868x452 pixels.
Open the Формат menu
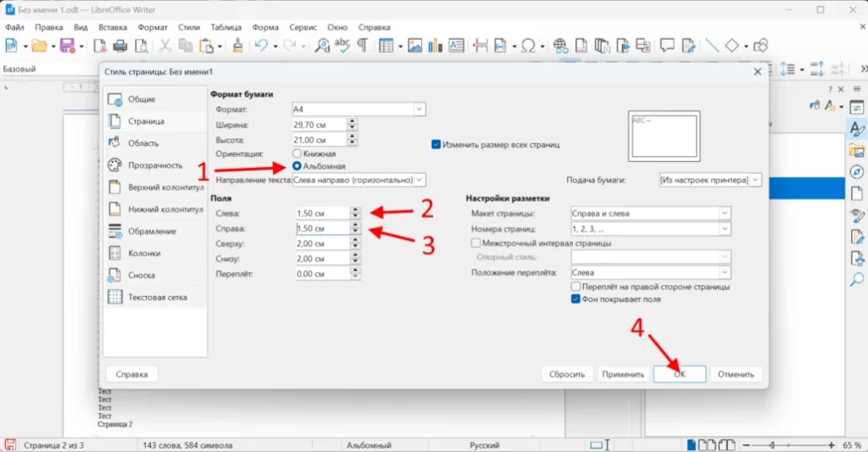point(153,27)
